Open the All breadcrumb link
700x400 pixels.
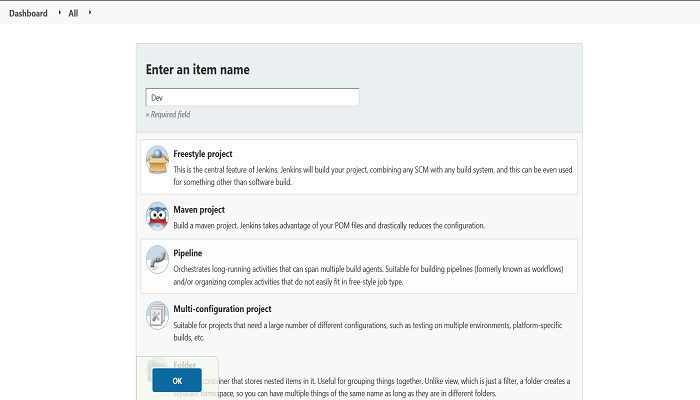pos(73,13)
